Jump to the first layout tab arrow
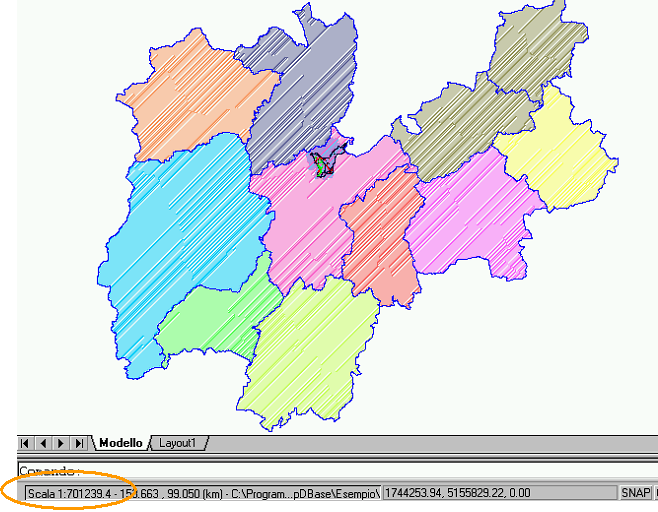Viewport: 658px width, 512px height. tap(27, 443)
